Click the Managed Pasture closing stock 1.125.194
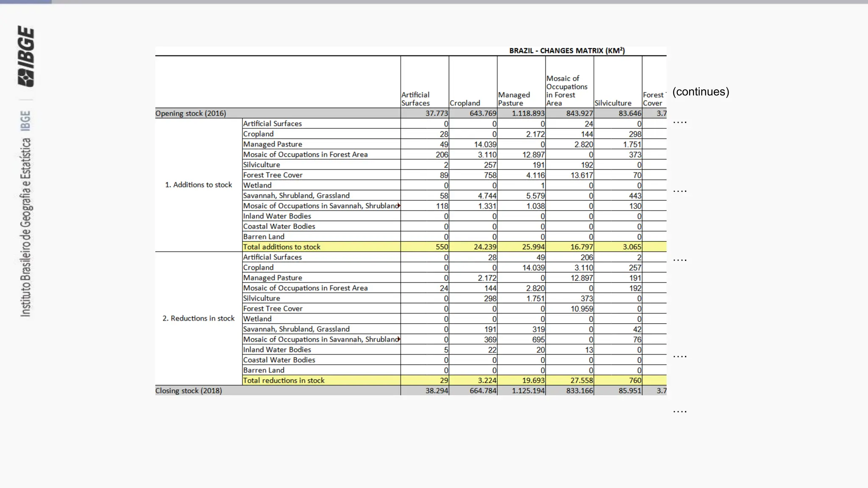The width and height of the screenshot is (868, 488). click(x=528, y=391)
